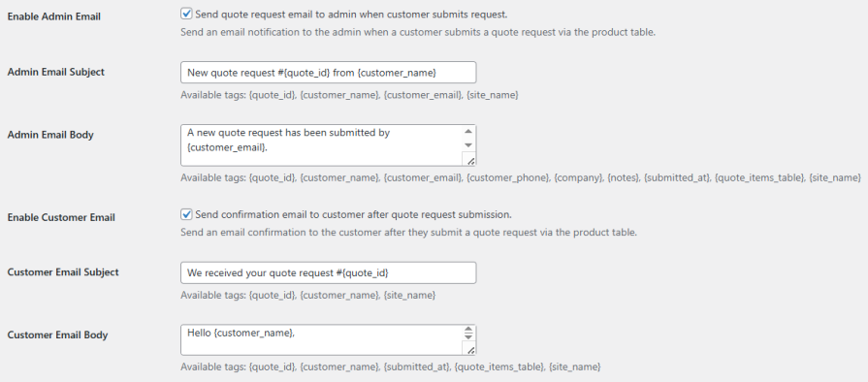The width and height of the screenshot is (868, 382).
Task: Click 'Send quote request email to admin' label text
Action: 351,14
